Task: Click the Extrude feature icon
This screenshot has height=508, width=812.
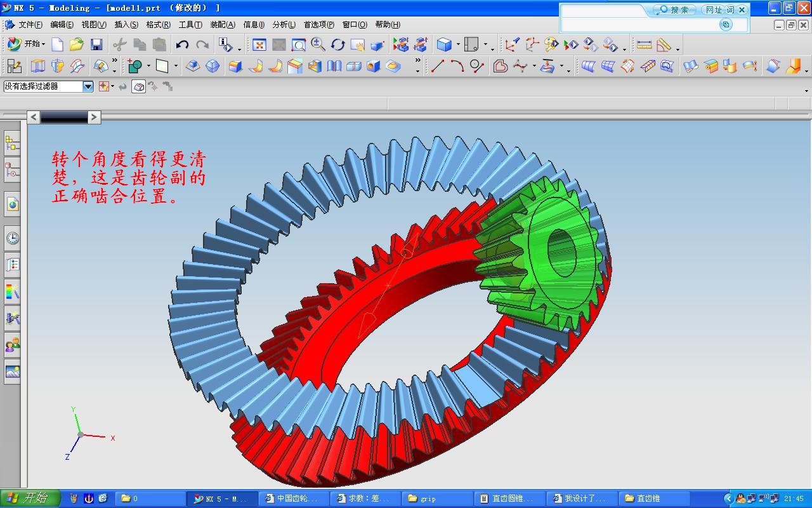Action: [38, 66]
